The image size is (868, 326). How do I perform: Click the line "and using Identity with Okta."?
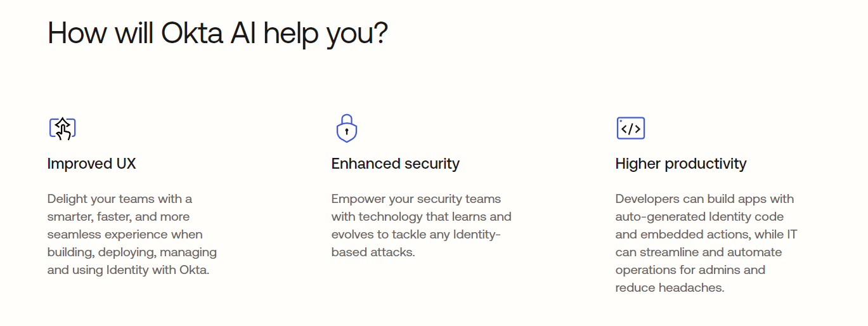pos(128,270)
